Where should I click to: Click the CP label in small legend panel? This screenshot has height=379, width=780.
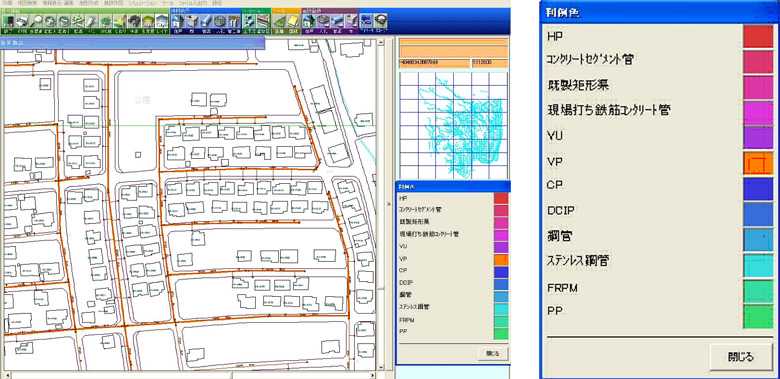pyautogui.click(x=403, y=271)
